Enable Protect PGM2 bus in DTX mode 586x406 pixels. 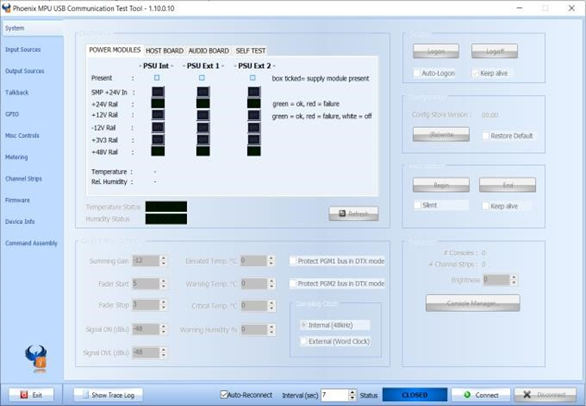coord(293,283)
